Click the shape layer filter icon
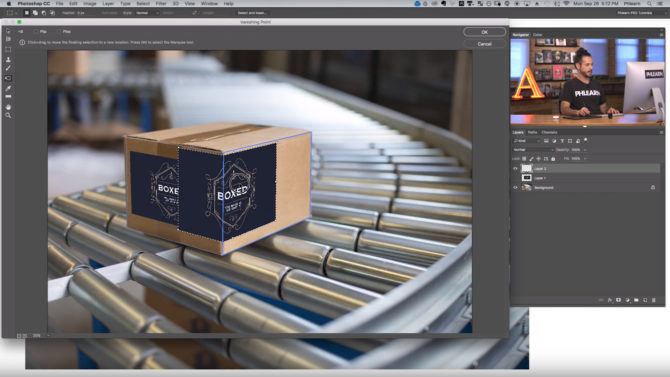This screenshot has height=377, width=670. tap(570, 141)
